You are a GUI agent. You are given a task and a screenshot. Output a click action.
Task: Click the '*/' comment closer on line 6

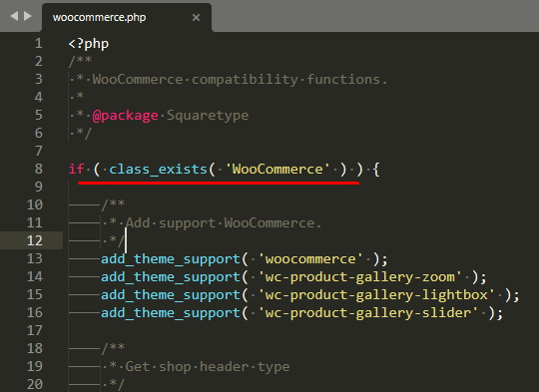click(x=84, y=134)
